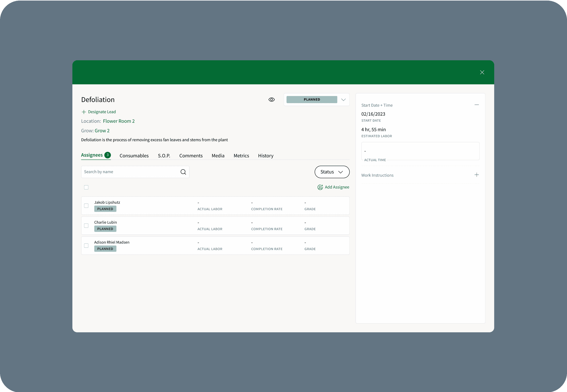This screenshot has width=567, height=392.
Task: Open the Flower Room 2 location link
Action: (119, 121)
